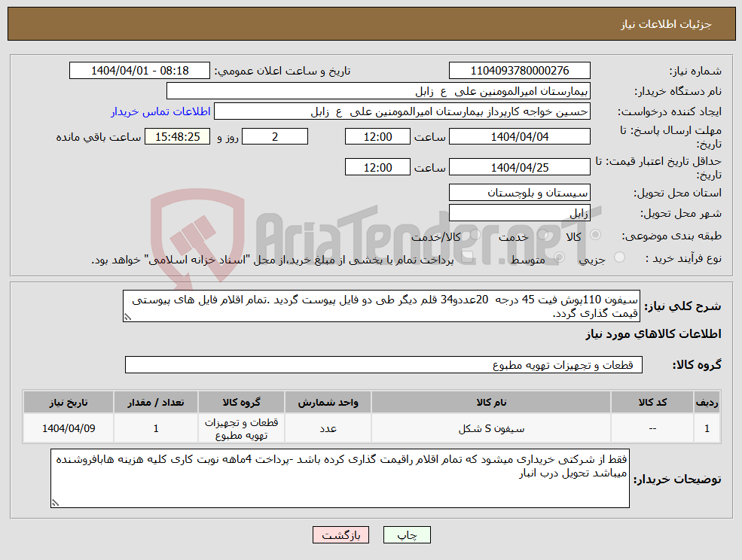
Task: Click the توضیحات خریدار label
Action: (x=677, y=479)
